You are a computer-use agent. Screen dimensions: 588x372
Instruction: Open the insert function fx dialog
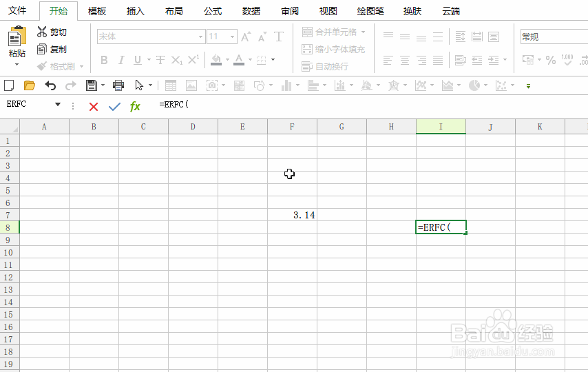pos(135,107)
